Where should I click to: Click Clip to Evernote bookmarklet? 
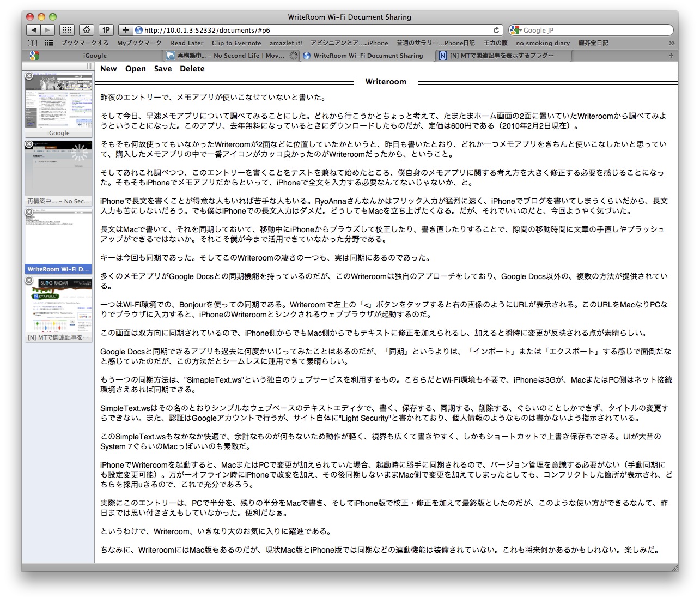(x=236, y=43)
